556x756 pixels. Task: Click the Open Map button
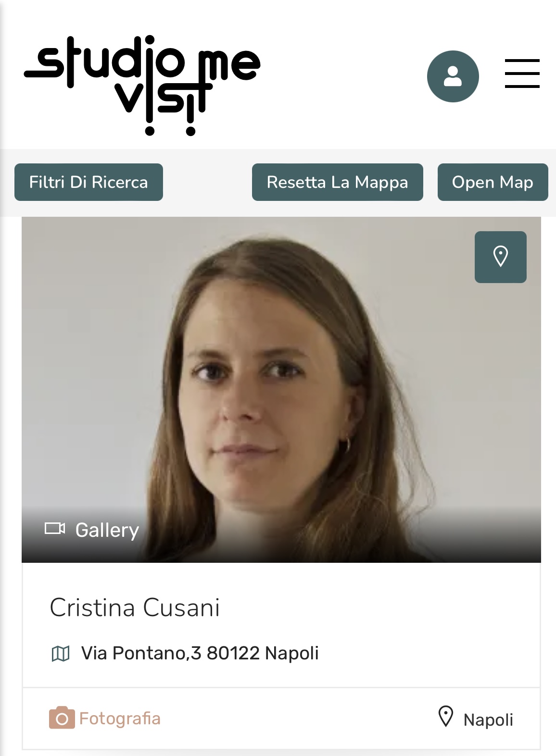coord(493,182)
